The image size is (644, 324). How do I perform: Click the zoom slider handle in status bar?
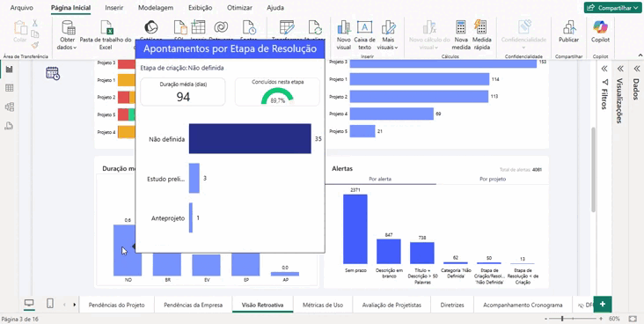(x=562, y=319)
